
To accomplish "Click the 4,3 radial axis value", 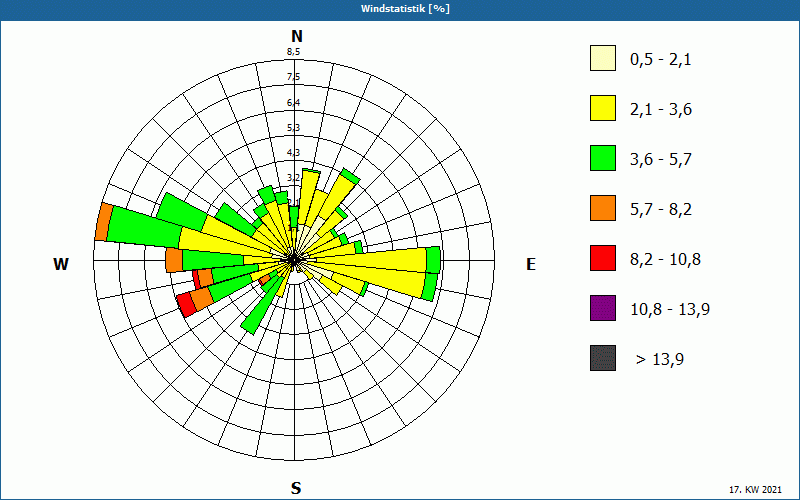I will click(x=293, y=153).
